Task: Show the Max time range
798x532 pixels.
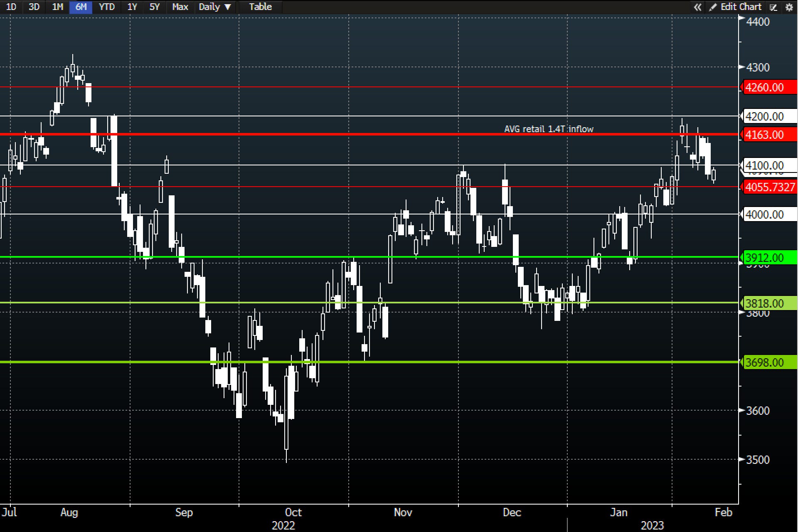Action: click(180, 7)
